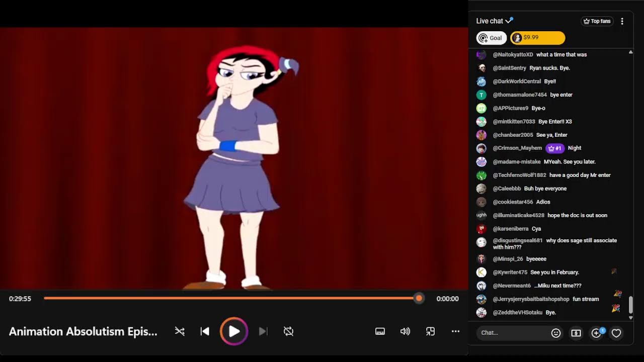Viewport: 644px width, 362px height.
Task: Open @DarkWorldCentral's avatar
Action: [481, 81]
